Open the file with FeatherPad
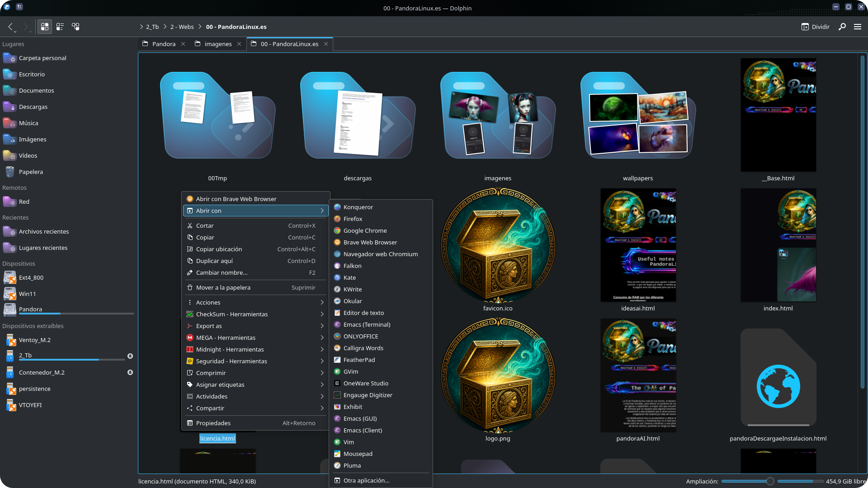Image resolution: width=868 pixels, height=488 pixels. point(381,360)
